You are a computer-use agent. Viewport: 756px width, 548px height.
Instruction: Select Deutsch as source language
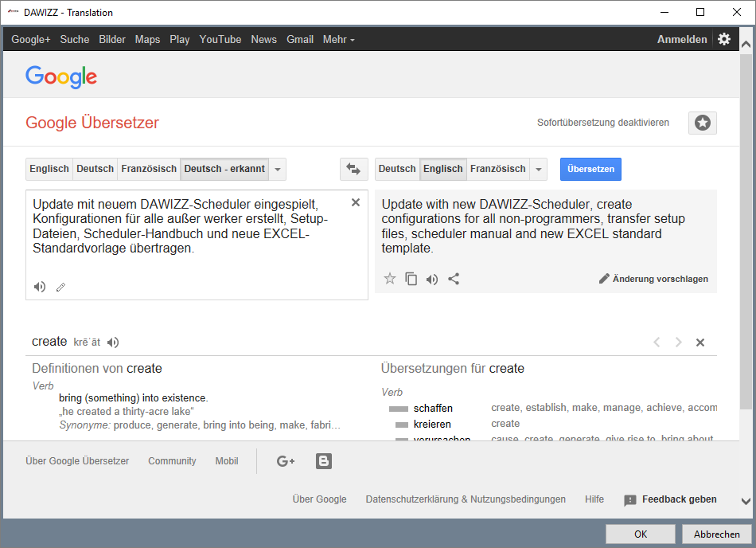coord(95,170)
